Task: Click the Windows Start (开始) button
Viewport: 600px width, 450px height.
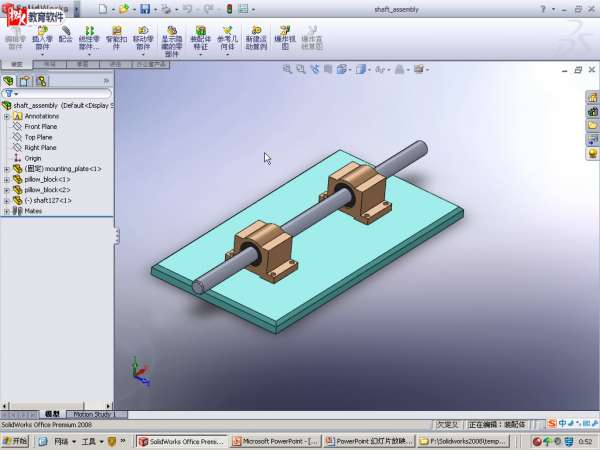Action: (x=17, y=441)
